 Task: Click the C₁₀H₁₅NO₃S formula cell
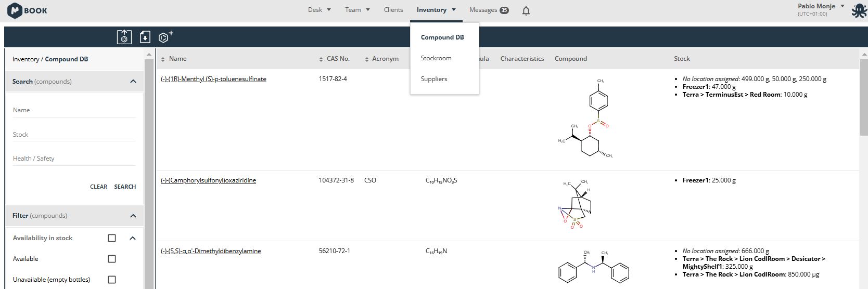click(441, 180)
